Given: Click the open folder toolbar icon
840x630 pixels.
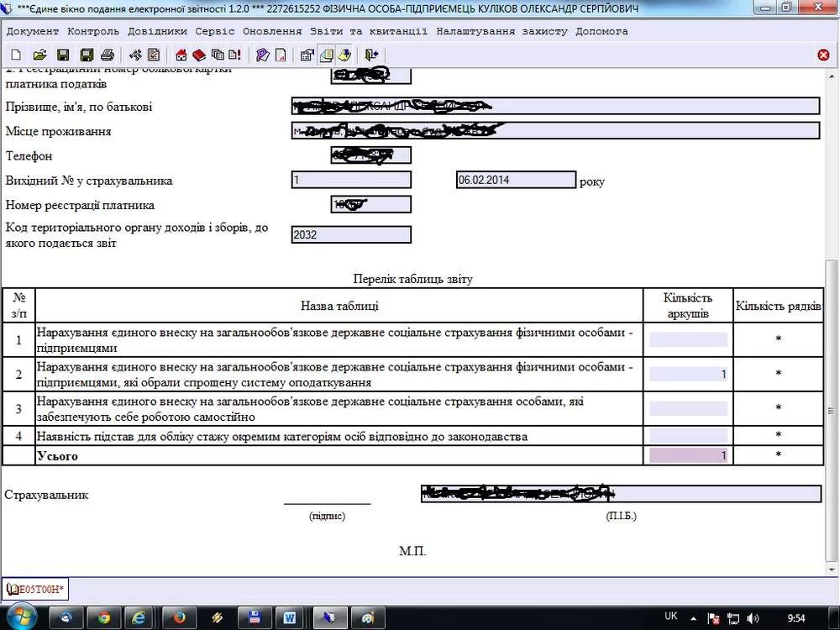Looking at the screenshot, I should point(39,55).
